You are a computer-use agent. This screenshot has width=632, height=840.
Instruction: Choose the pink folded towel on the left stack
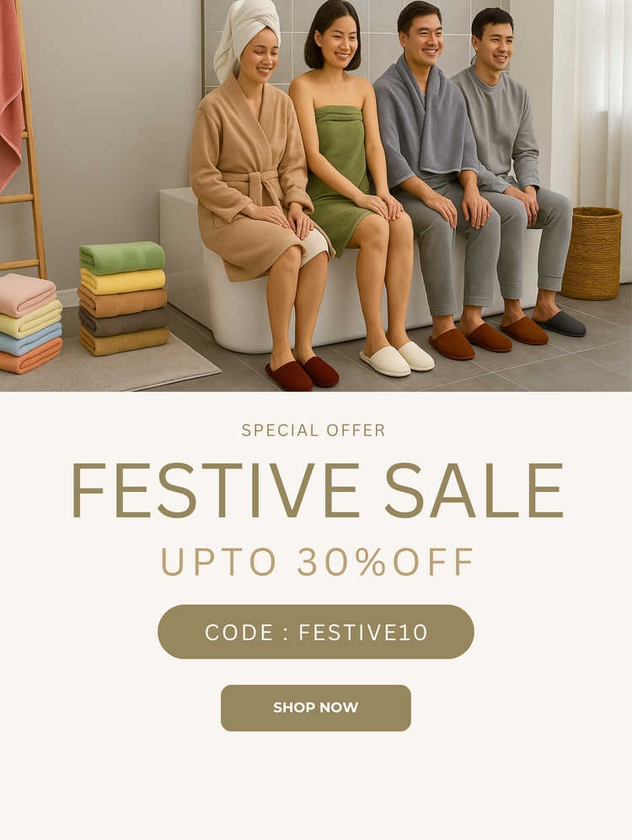click(28, 293)
